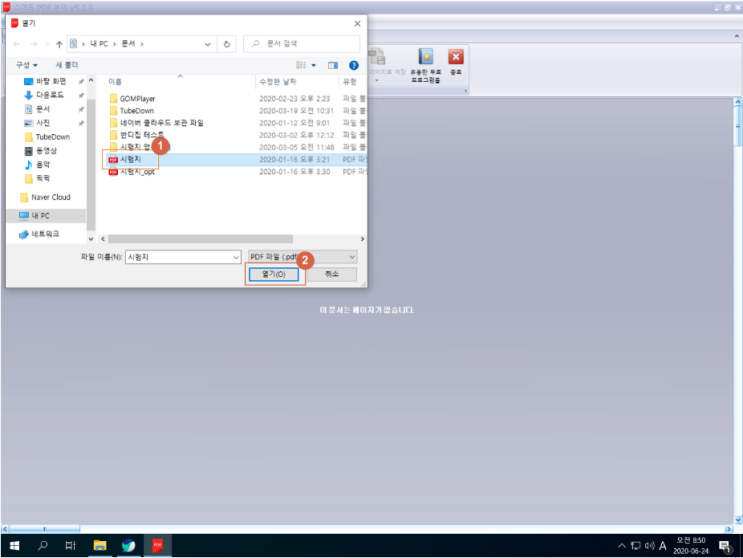
Task: Open the view options dropdown arrow
Action: point(314,65)
